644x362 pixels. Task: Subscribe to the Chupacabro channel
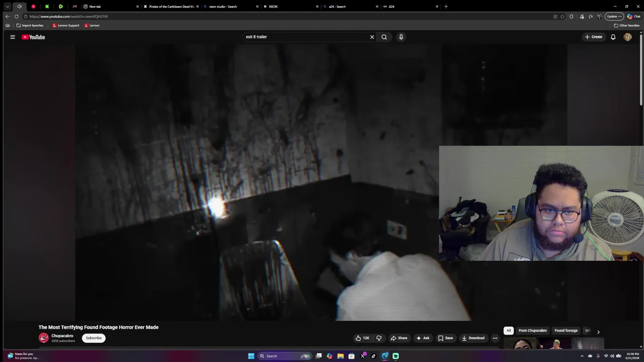tap(94, 338)
